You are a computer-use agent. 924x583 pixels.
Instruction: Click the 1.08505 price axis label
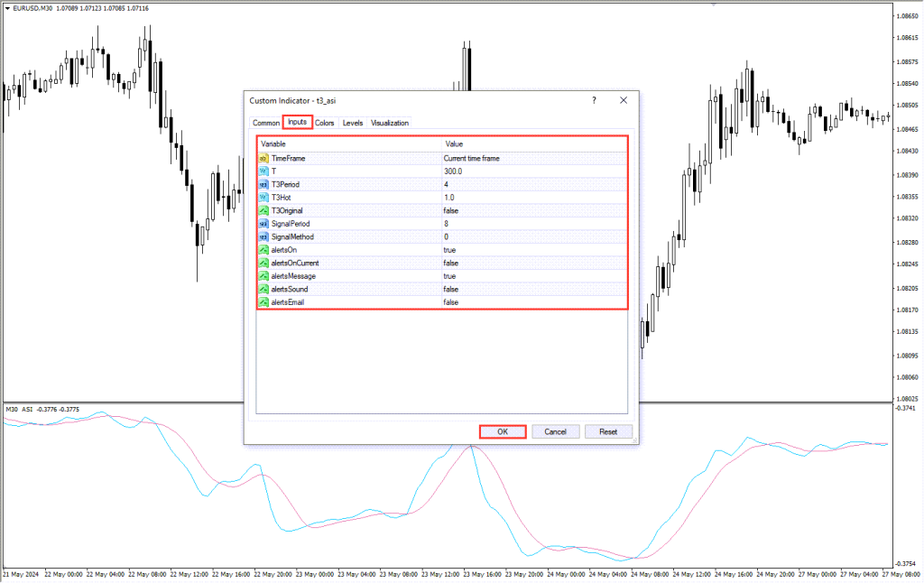click(x=907, y=105)
